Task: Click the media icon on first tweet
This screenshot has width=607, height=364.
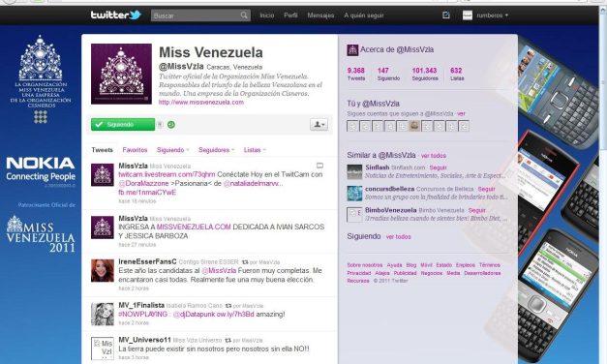Action: pyautogui.click(x=319, y=166)
